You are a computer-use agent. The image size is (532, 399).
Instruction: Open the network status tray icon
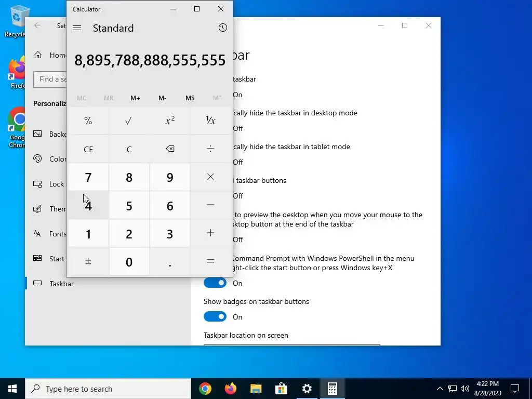tap(453, 389)
